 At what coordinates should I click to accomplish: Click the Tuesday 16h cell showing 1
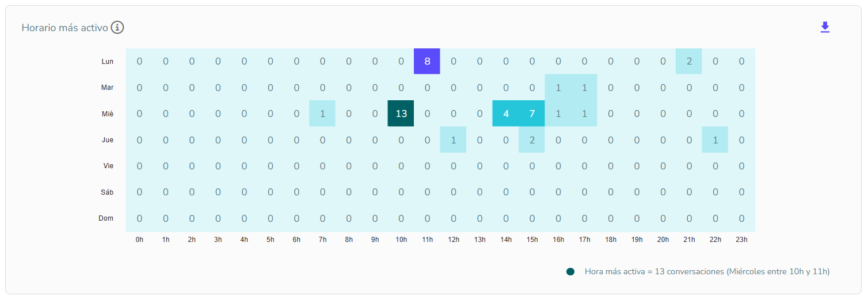click(x=558, y=88)
